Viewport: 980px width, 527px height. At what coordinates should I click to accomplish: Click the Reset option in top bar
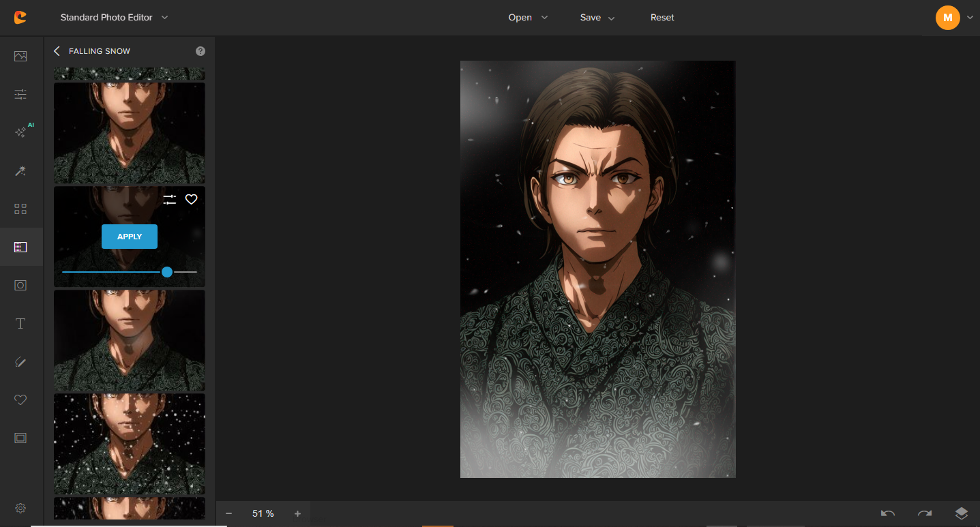click(x=662, y=18)
